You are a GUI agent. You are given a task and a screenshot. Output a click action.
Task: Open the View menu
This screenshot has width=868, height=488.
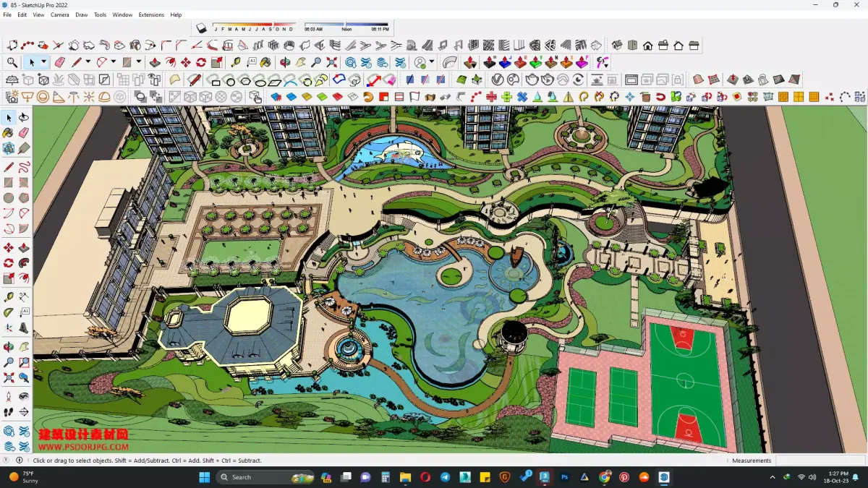38,14
